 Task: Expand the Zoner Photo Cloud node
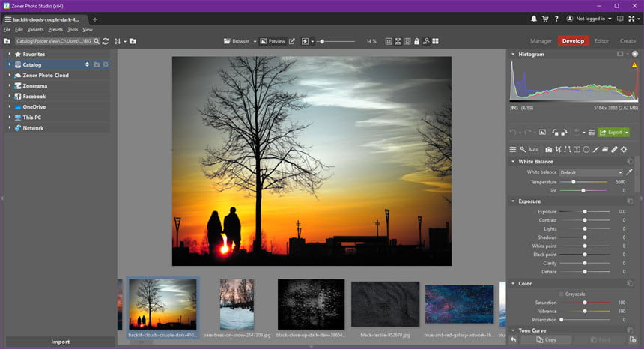tap(10, 76)
